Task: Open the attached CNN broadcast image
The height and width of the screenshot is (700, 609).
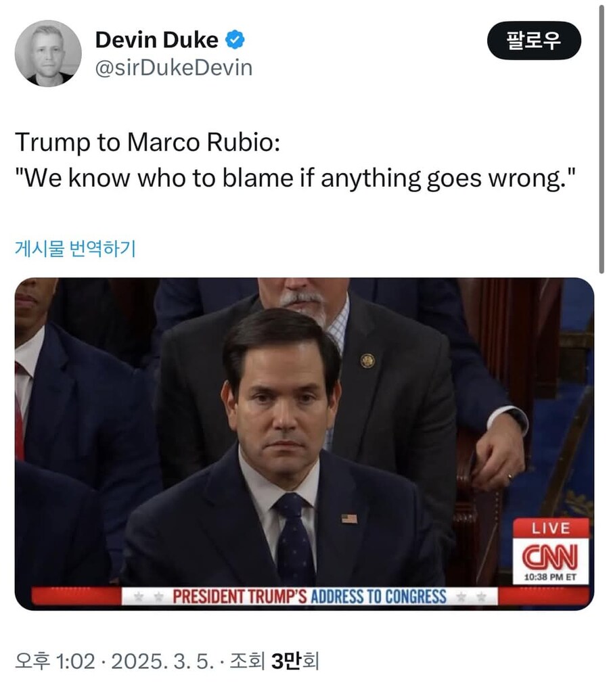Action: point(304,444)
